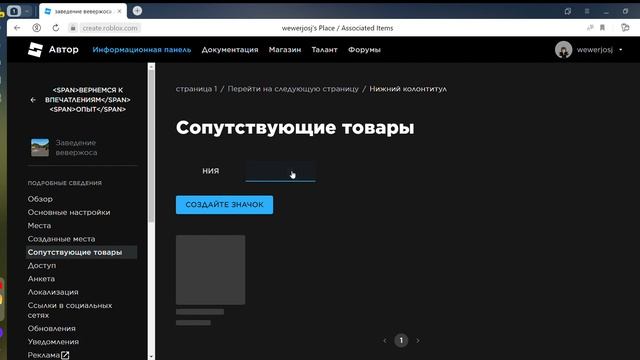Viewport: 640px width, 360px height.
Task: Click the страница 1 breadcrumb
Action: click(x=196, y=89)
